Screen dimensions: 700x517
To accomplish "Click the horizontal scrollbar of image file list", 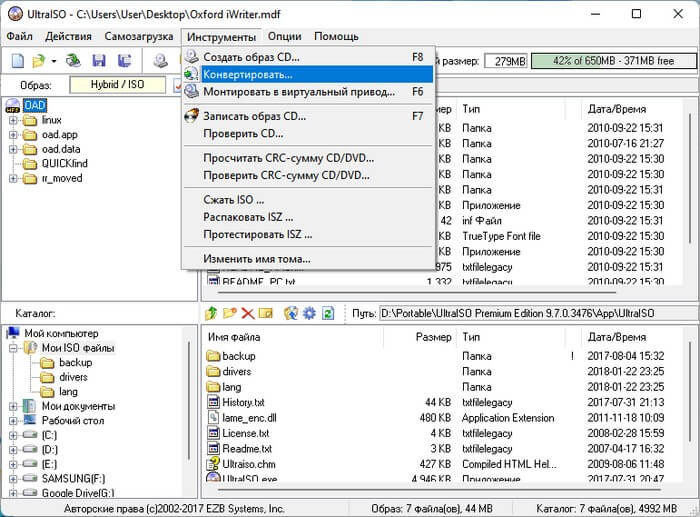I will pos(417,292).
